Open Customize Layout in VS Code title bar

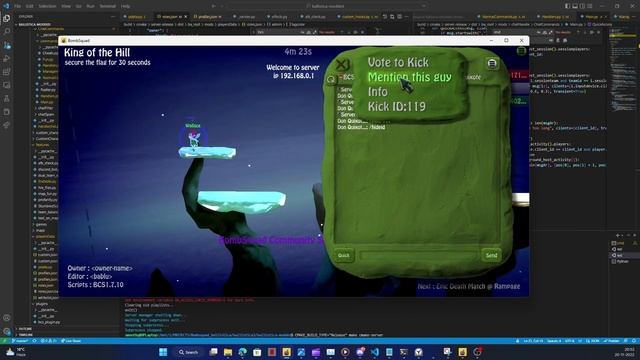(589, 6)
